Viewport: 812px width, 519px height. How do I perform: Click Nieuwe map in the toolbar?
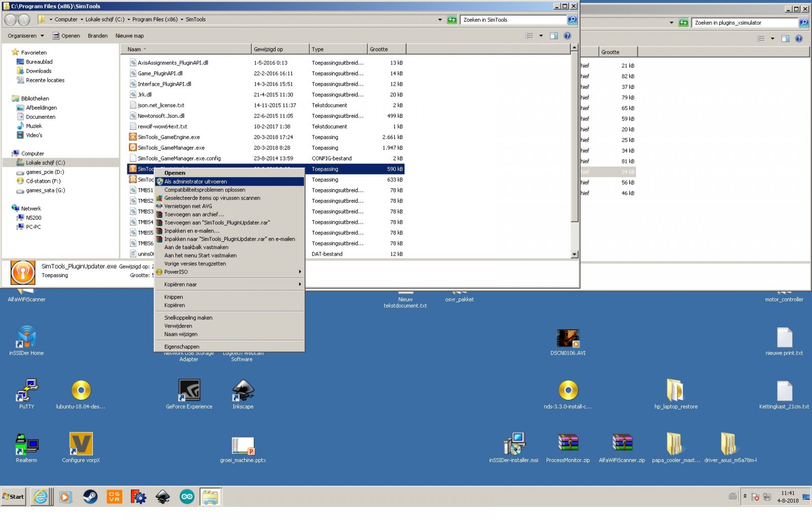[x=129, y=36]
